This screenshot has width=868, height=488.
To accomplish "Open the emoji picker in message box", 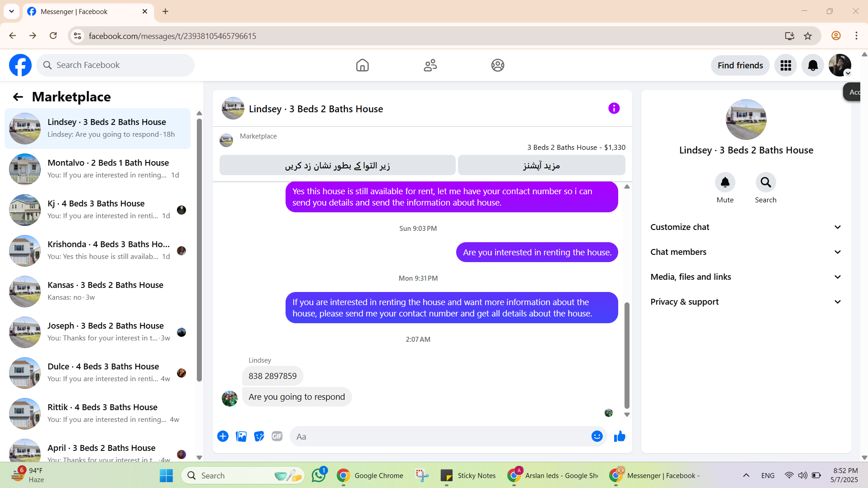I will pos(596,436).
